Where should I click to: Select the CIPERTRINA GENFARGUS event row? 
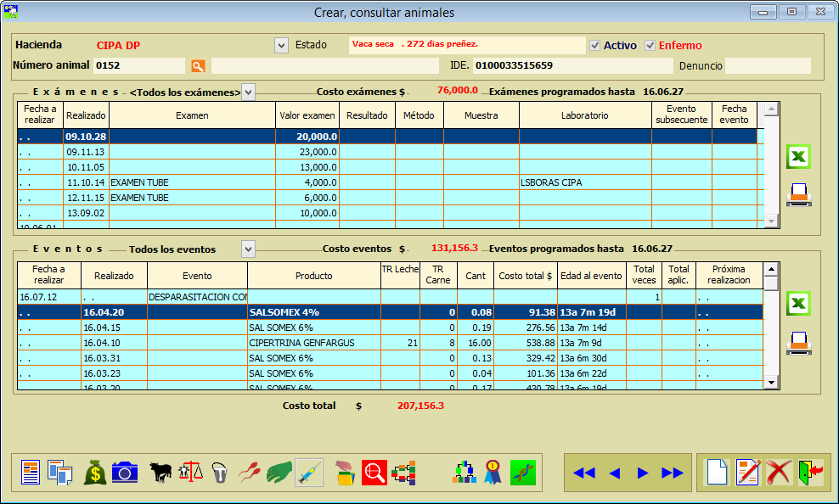(x=290, y=343)
